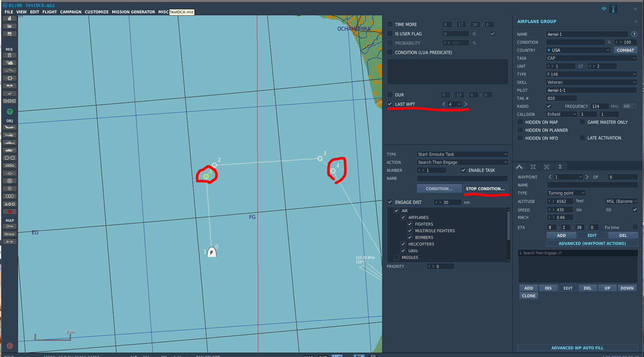Open the TASK dropdown set to CAP
This screenshot has width=644, height=357.
coord(592,58)
